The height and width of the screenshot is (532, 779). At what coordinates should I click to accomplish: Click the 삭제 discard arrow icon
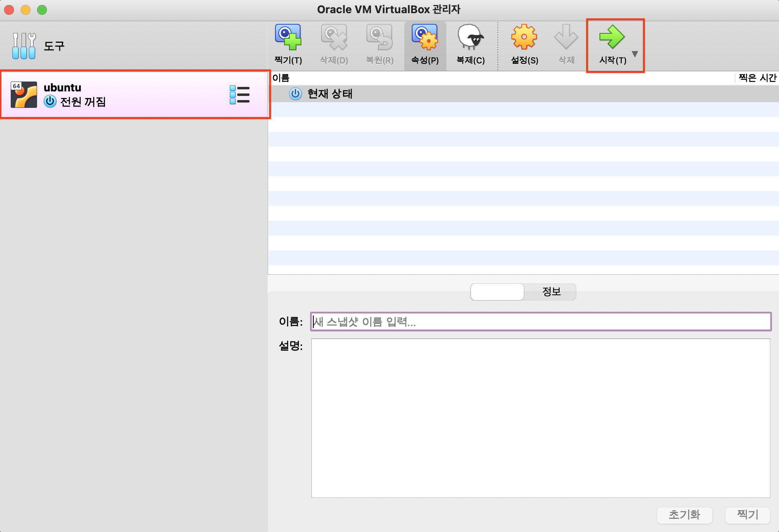tap(567, 37)
